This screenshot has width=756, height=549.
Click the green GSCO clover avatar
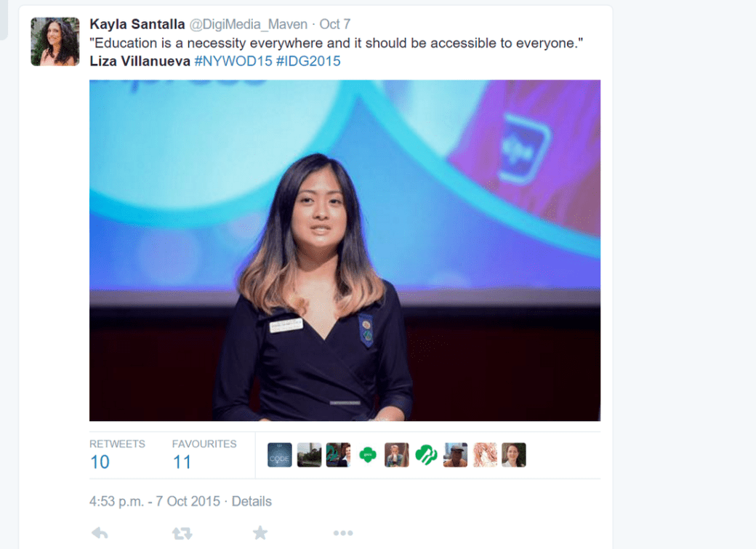368,455
